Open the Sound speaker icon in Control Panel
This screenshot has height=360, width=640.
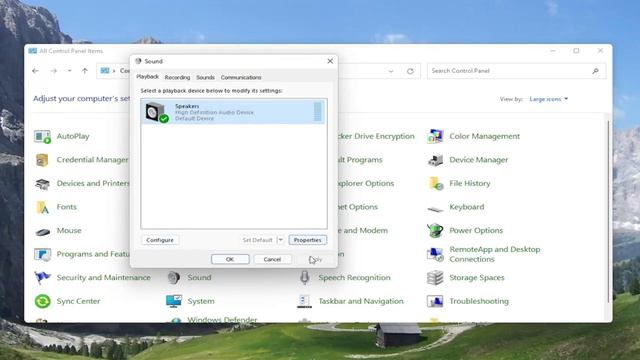173,278
